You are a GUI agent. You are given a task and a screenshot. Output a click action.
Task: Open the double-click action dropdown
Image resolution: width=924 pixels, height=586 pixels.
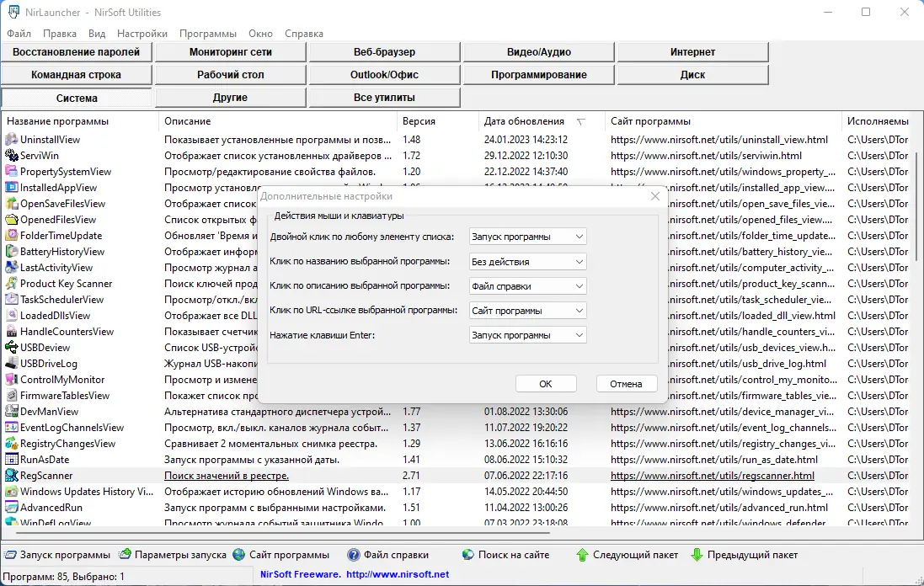click(527, 237)
